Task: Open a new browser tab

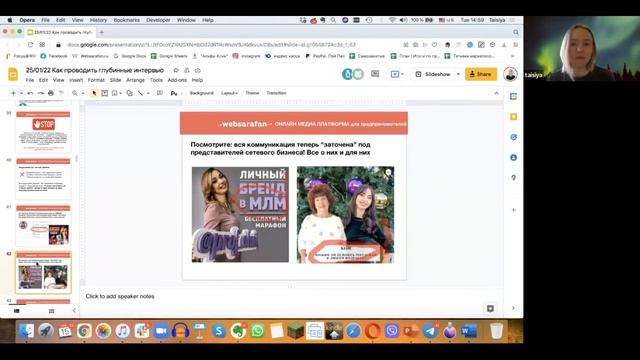Action: click(102, 32)
